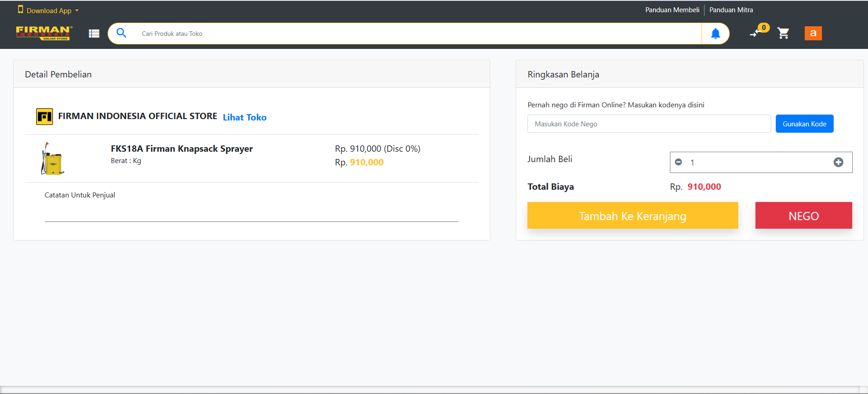Open the shopping cart icon
868x394 pixels.
click(783, 33)
